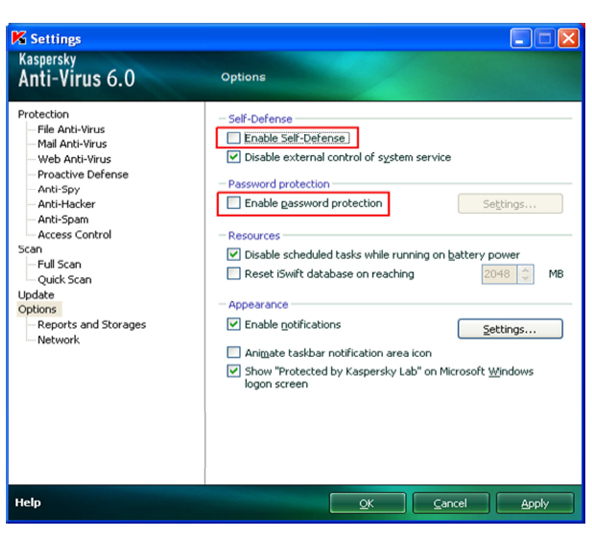Select the Update category
This screenshot has width=592, height=542.
36,295
